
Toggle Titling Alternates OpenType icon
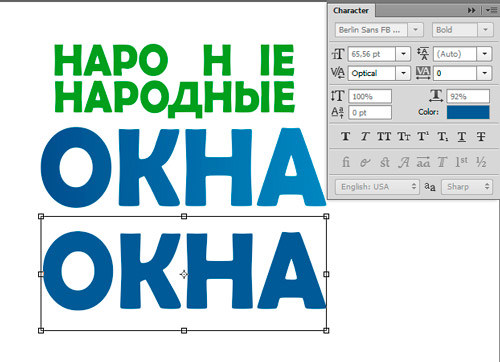pyautogui.click(x=442, y=162)
